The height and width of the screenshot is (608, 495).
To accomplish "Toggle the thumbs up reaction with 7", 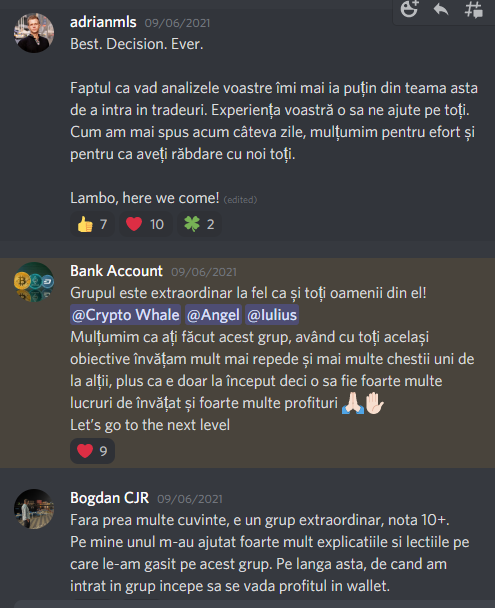I will (92, 224).
